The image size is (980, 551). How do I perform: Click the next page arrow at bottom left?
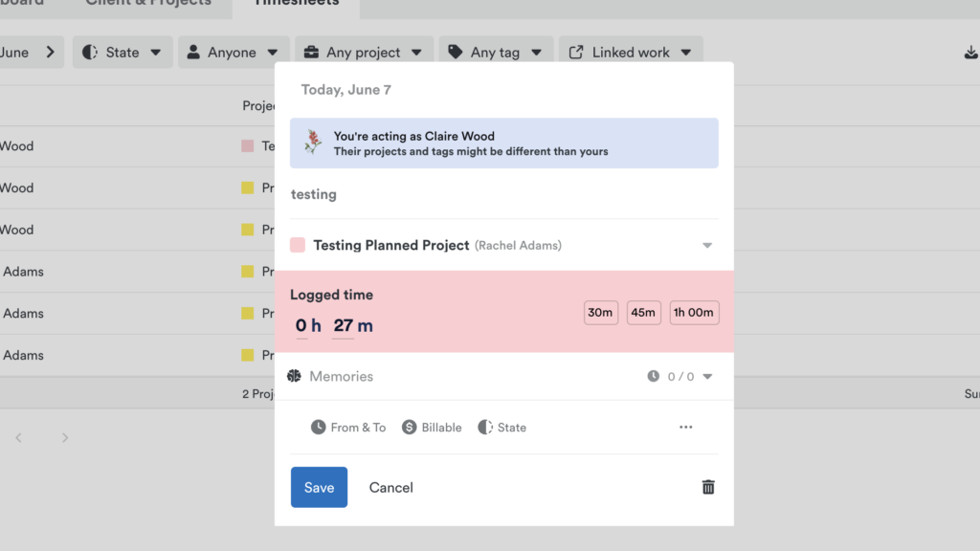tap(65, 438)
